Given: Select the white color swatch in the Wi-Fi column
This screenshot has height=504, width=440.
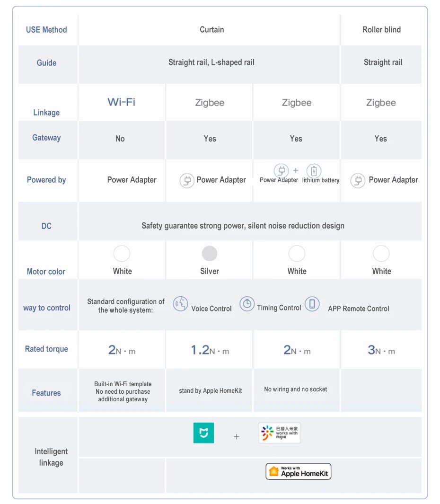Looking at the screenshot, I should (x=122, y=254).
